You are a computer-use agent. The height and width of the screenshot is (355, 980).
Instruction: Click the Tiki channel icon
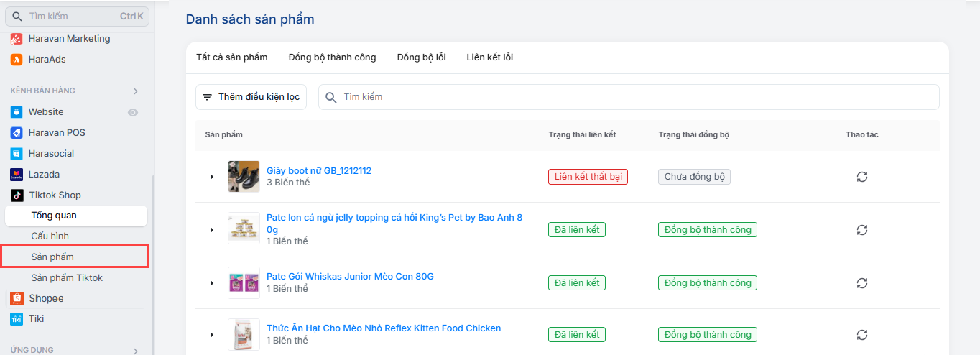[x=17, y=318]
